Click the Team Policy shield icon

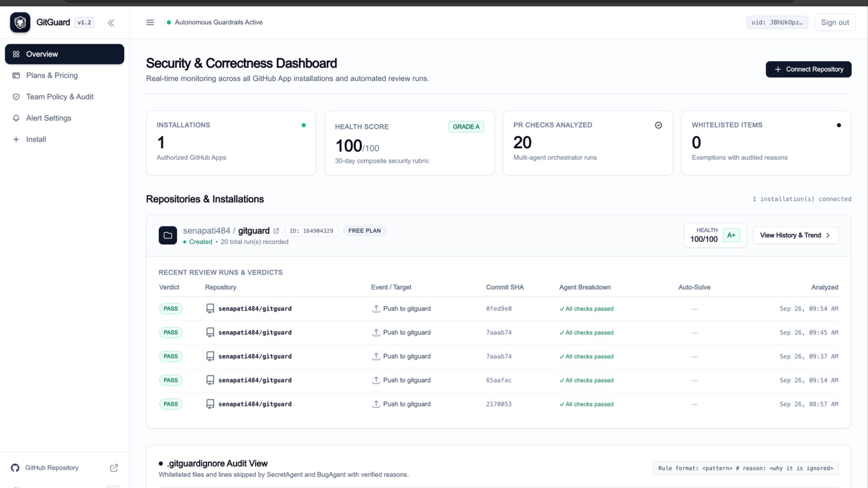coord(16,97)
